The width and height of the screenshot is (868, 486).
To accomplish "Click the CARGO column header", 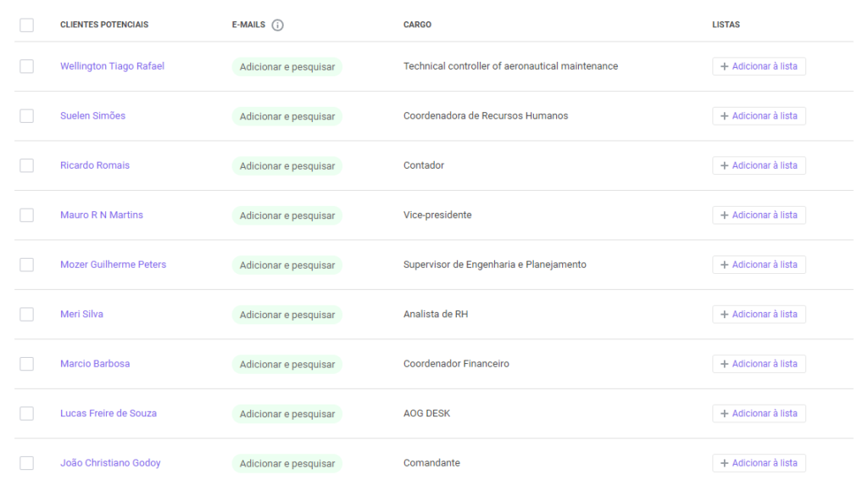I will point(417,25).
